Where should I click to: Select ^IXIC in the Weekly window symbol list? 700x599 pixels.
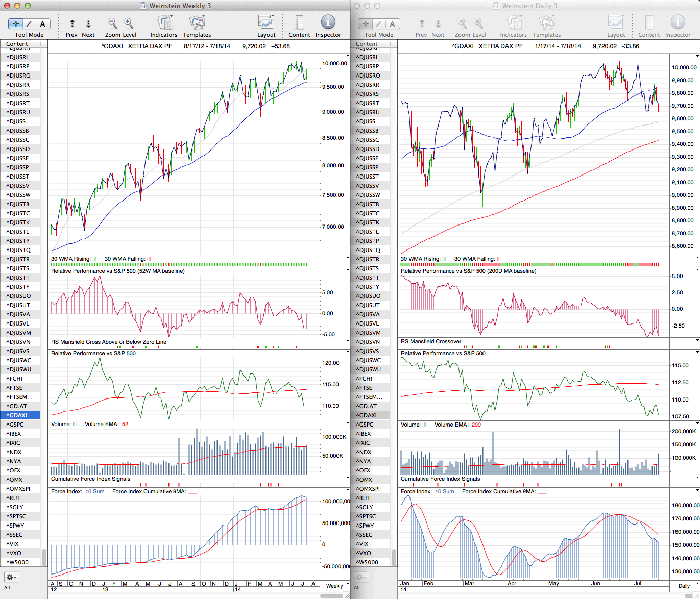click(20, 443)
